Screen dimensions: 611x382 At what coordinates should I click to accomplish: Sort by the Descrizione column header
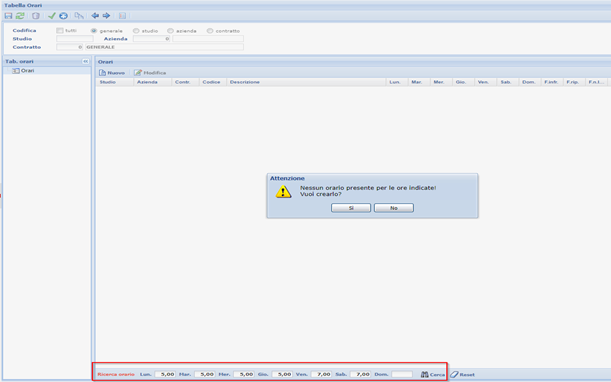306,82
